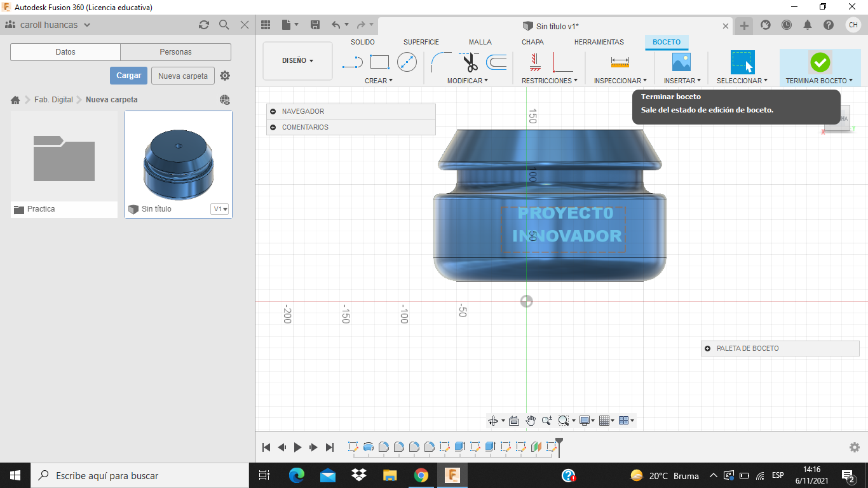Open the SELECCIONAR dropdown menu
868x488 pixels.
tap(742, 81)
